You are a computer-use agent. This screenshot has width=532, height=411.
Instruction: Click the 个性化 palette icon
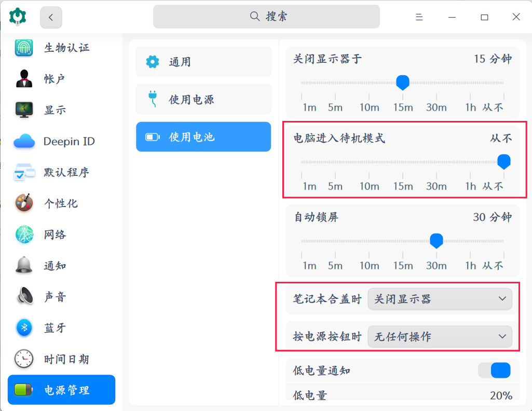coord(24,203)
